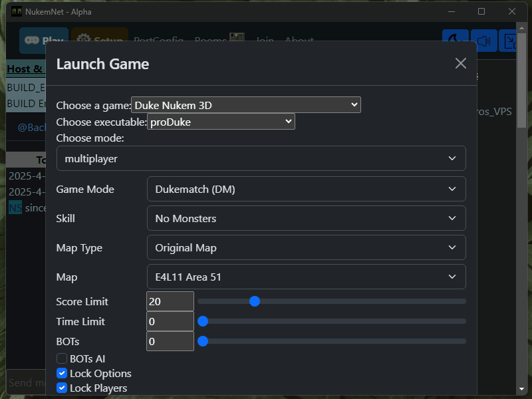
Task: Expand the Game Mode Dukematch dropdown
Action: tap(306, 189)
